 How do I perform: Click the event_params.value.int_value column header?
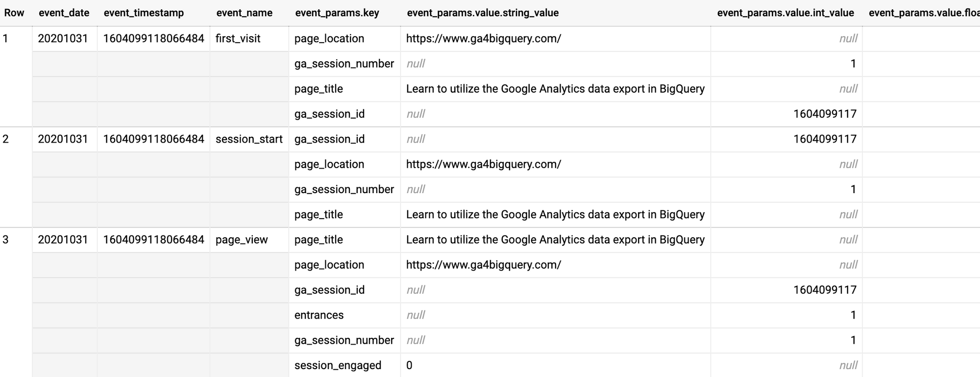(x=785, y=13)
